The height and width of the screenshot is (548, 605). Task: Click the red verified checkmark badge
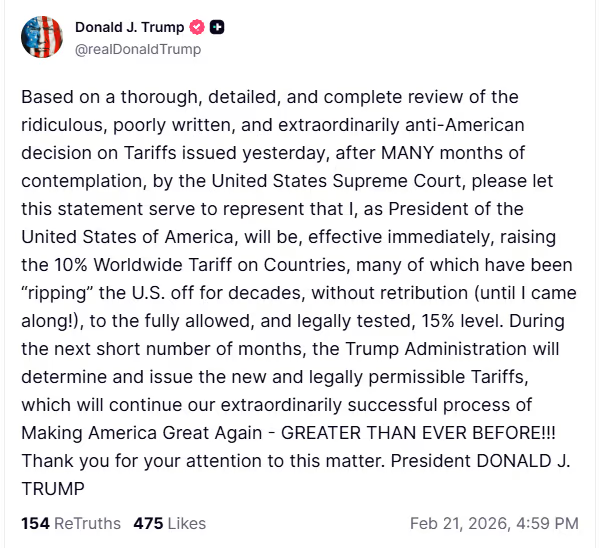pos(197,27)
